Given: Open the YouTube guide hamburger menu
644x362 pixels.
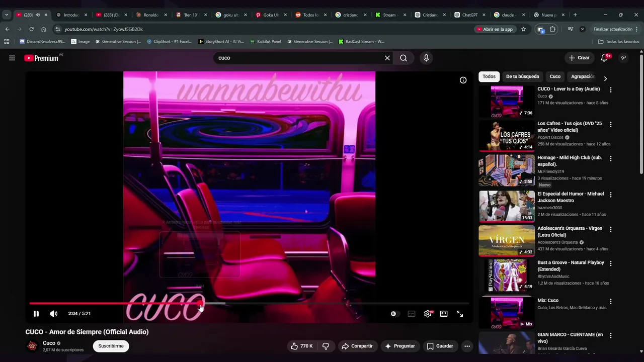Looking at the screenshot, I should coord(12,58).
